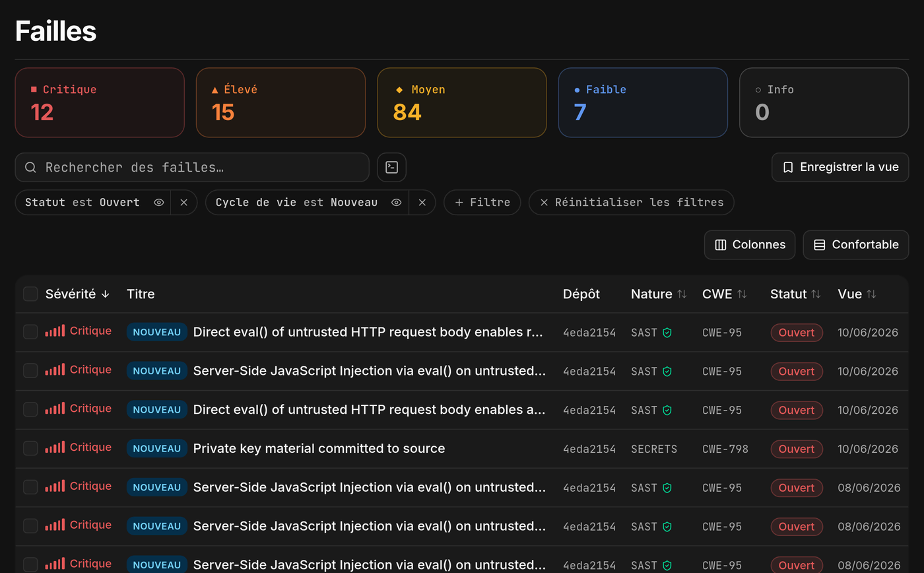Click the SECRETS nature cell
The image size is (924, 573).
(x=654, y=449)
